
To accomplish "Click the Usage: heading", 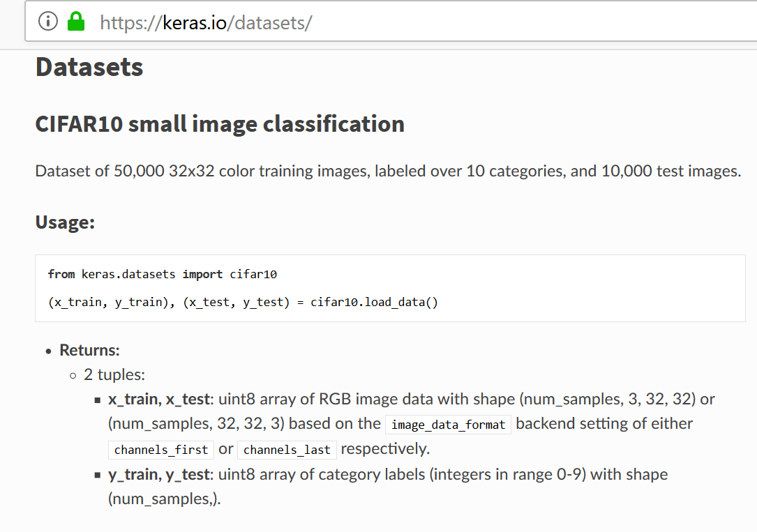I will click(65, 222).
